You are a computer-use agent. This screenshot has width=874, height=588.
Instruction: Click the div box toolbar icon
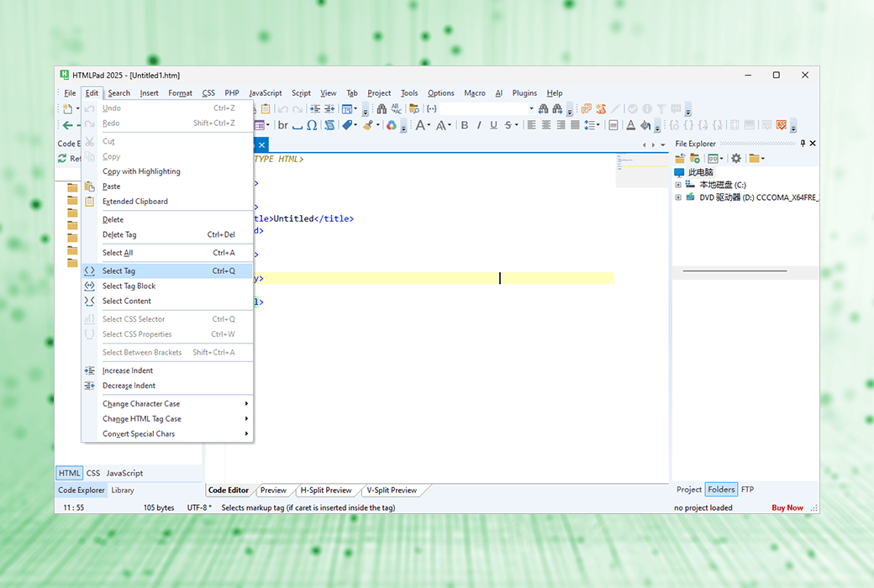pos(613,125)
